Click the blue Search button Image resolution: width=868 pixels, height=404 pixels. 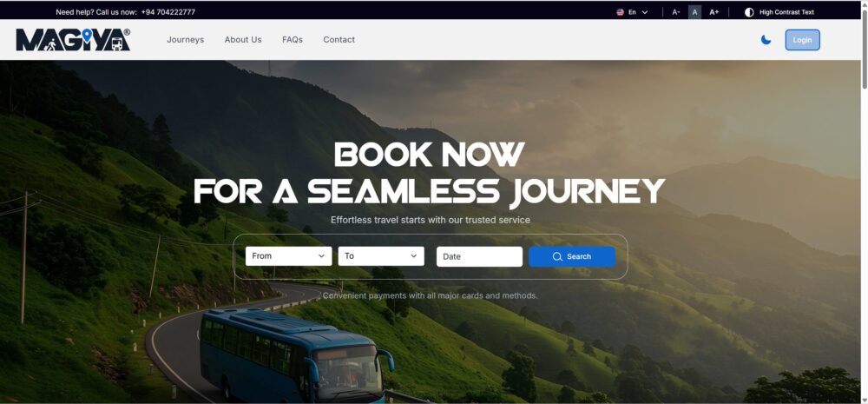(x=572, y=256)
